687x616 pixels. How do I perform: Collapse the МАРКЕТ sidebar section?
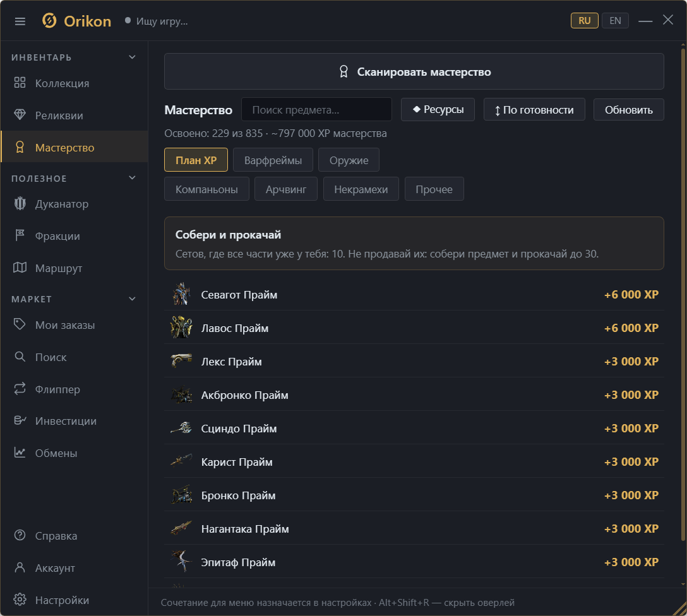pos(133,299)
